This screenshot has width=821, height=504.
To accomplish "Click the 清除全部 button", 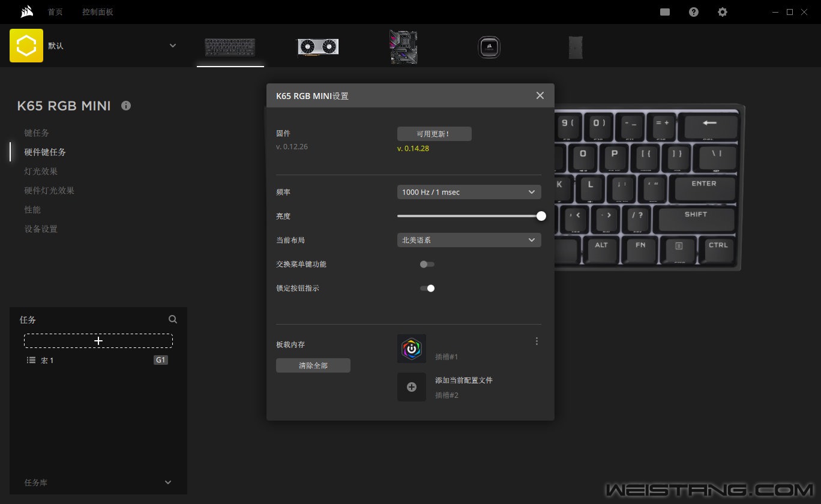I will (313, 365).
